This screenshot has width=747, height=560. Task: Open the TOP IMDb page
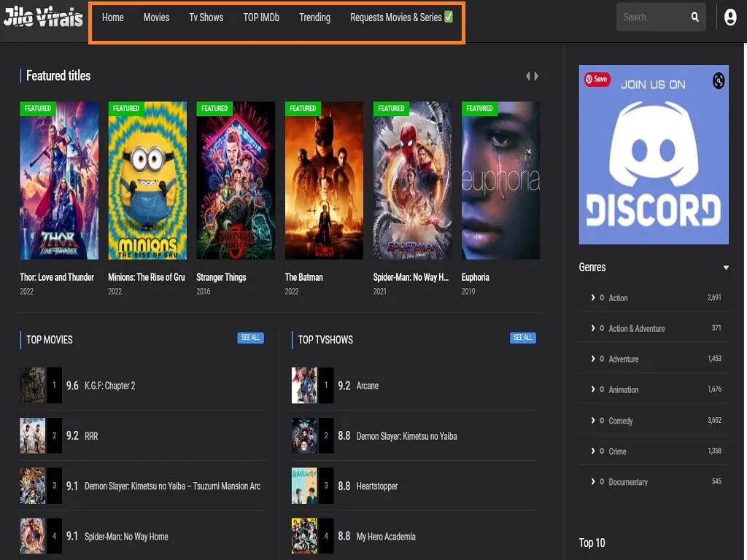pos(261,17)
